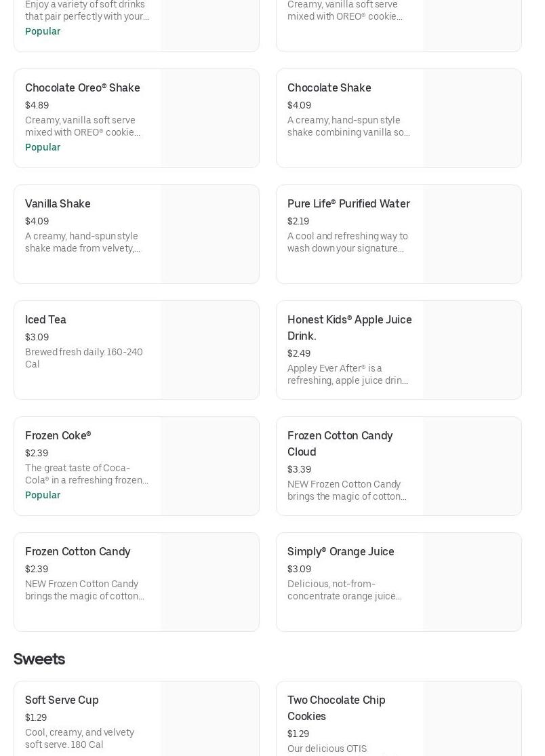
Task: Open the Frozen Cotton Candy Cloud item
Action: pos(340,443)
